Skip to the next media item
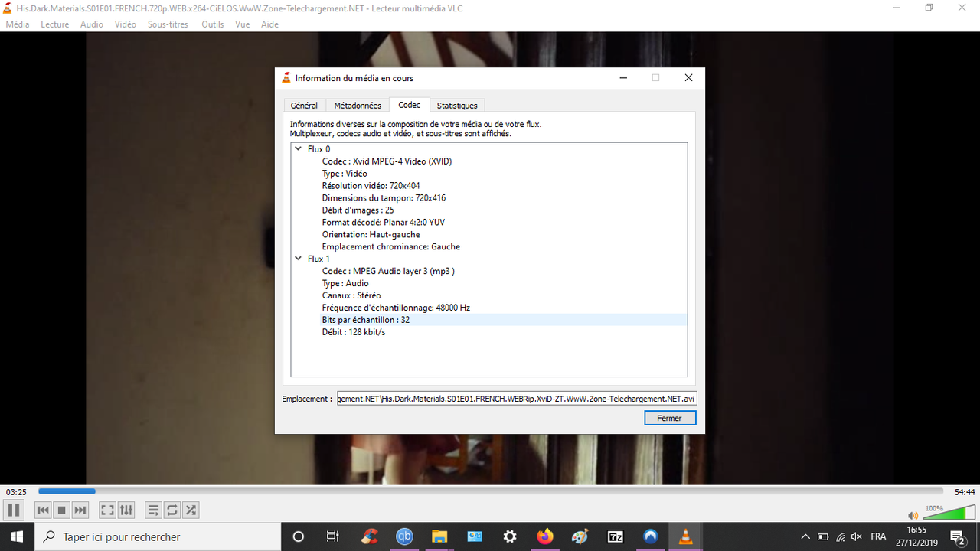The image size is (980, 551). (80, 510)
